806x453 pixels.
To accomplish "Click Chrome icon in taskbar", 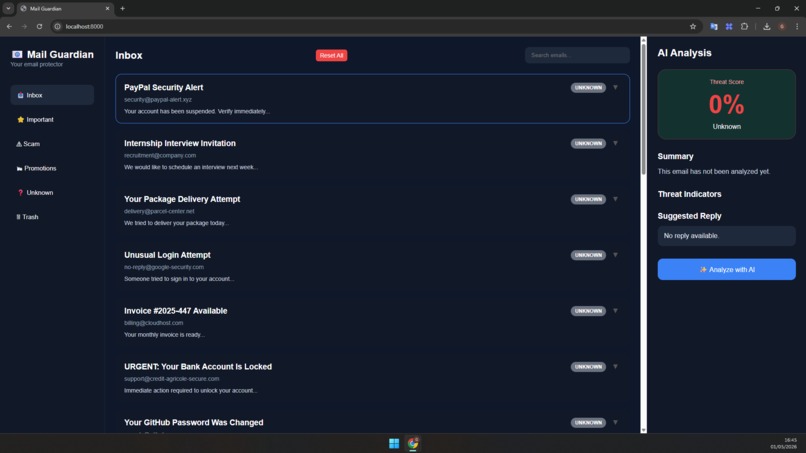I will point(413,443).
